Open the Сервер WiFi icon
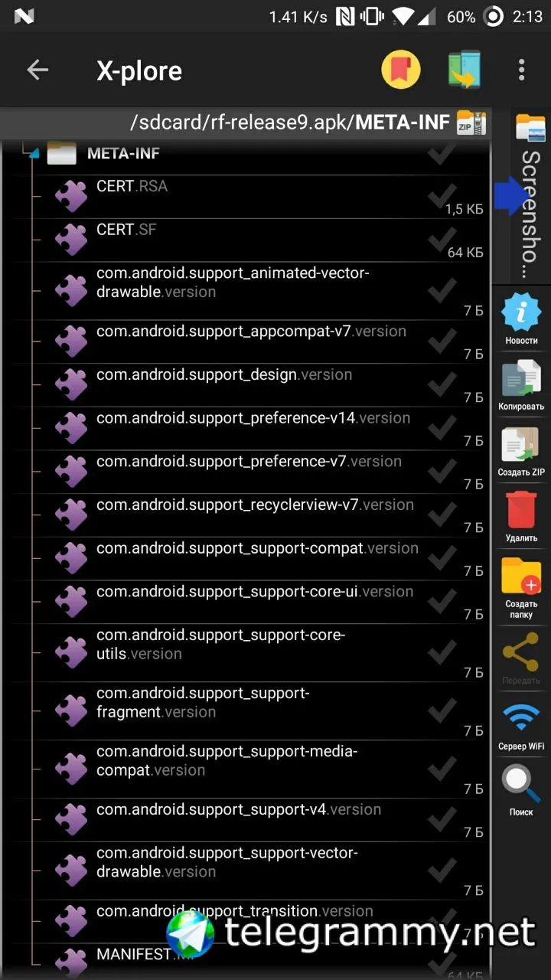Image resolution: width=551 pixels, height=980 pixels. coord(521,718)
